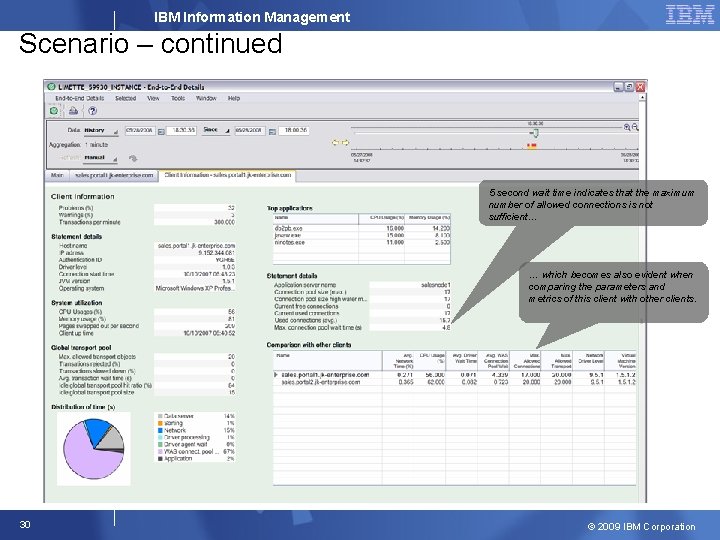Click the Application server name value
720x540 pixels.
[x=436, y=285]
